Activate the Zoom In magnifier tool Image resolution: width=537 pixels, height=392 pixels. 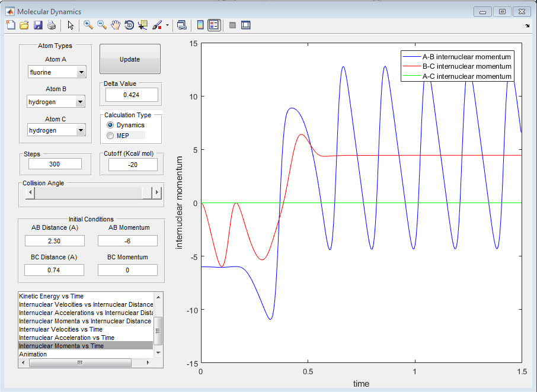[88, 25]
